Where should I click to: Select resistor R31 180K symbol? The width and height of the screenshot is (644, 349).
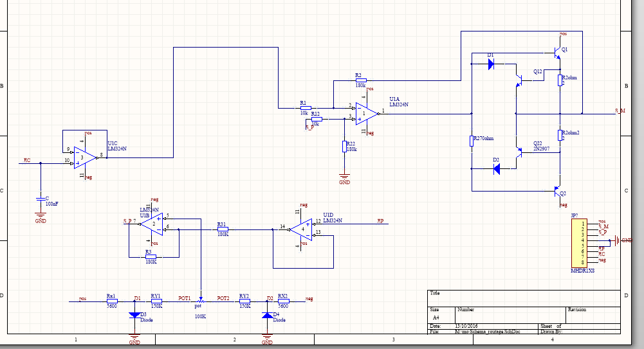pyautogui.click(x=223, y=229)
